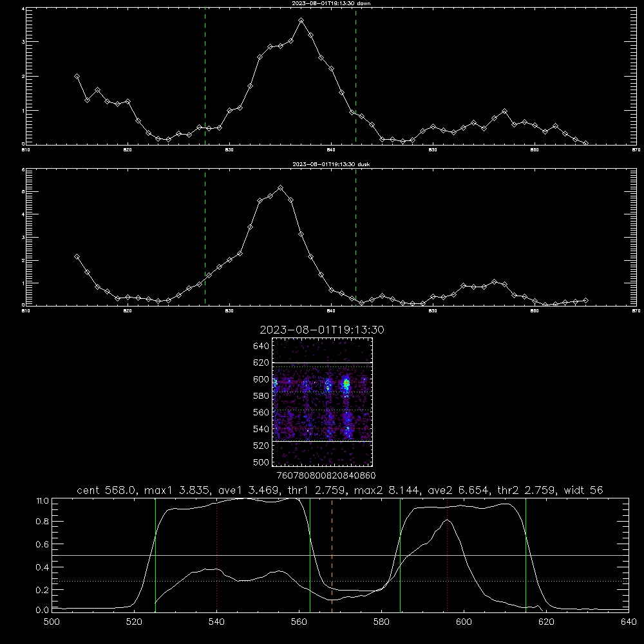
Task: Click the 'cent 568.0' value in stats header
Action: tap(107, 490)
